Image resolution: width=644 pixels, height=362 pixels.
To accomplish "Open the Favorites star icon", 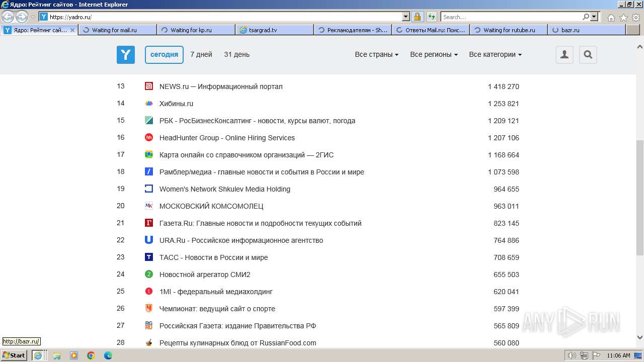I will point(623,18).
